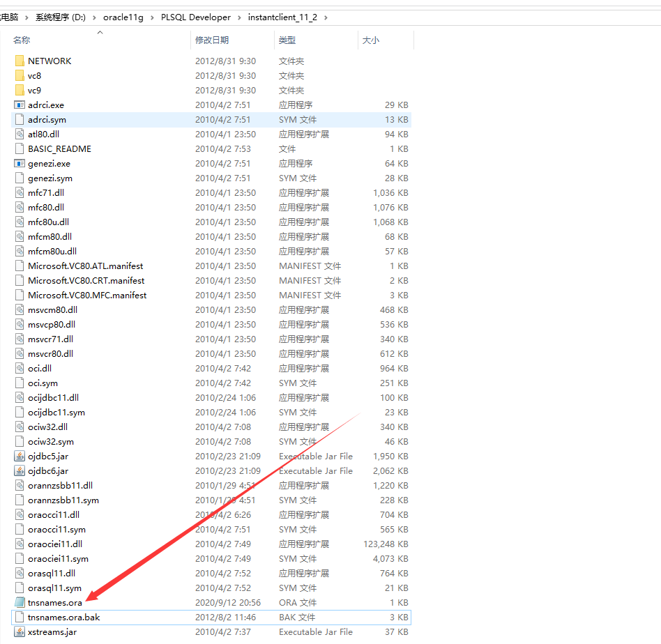661x644 pixels.
Task: Click the tnsnames.ora.bak file icon
Action: click(20, 617)
